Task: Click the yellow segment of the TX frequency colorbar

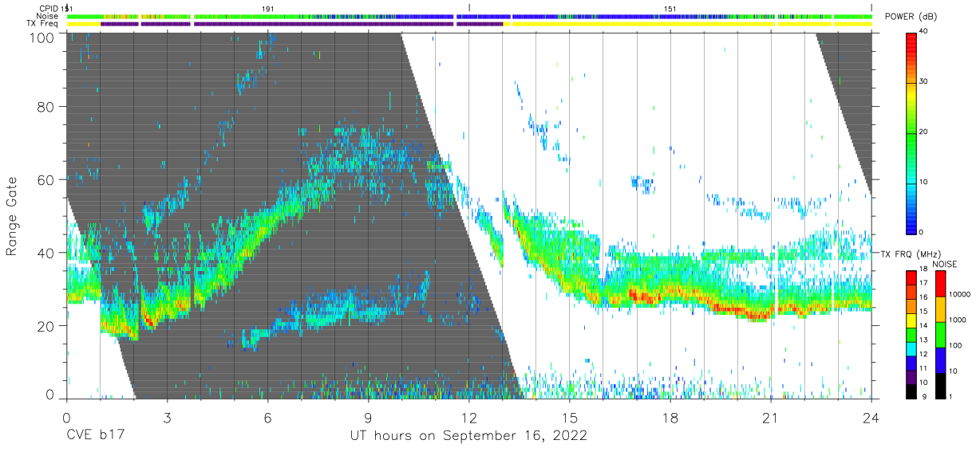Action: 910,320
